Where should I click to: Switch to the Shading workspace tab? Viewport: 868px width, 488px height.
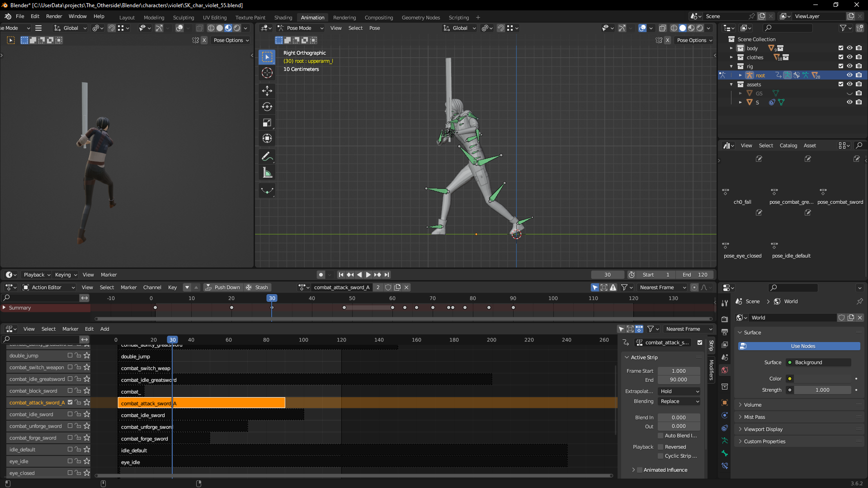pyautogui.click(x=283, y=18)
